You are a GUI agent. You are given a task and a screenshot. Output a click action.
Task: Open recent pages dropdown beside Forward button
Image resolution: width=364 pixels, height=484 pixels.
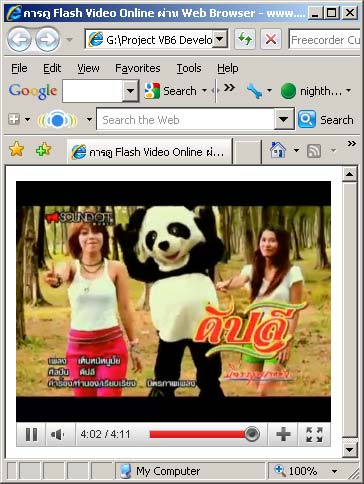(70, 40)
